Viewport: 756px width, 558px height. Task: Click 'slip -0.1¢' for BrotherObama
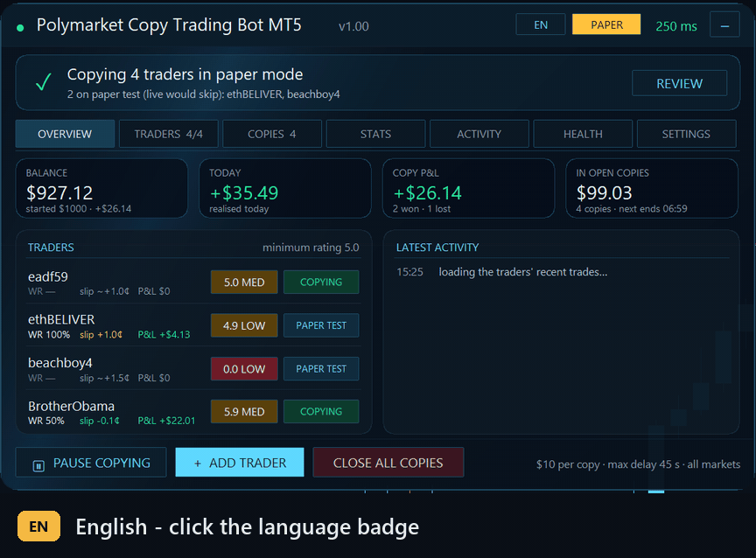[x=100, y=421]
